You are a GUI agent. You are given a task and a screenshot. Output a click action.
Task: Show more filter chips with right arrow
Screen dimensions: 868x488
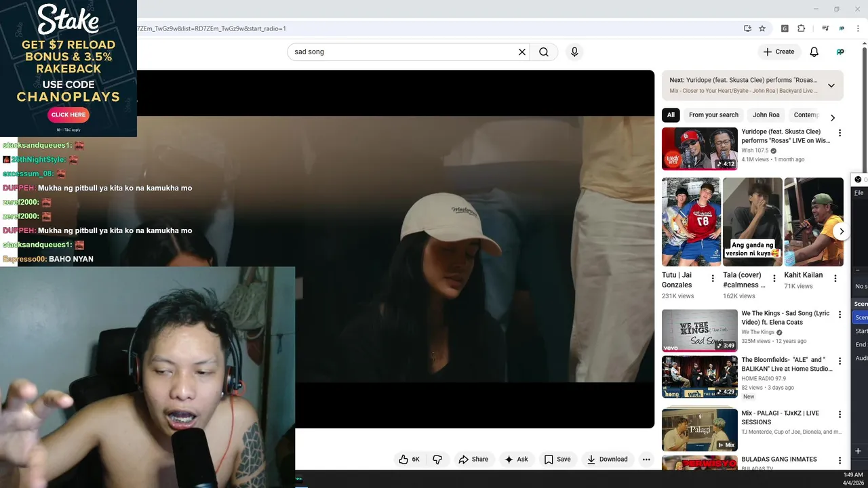(833, 117)
